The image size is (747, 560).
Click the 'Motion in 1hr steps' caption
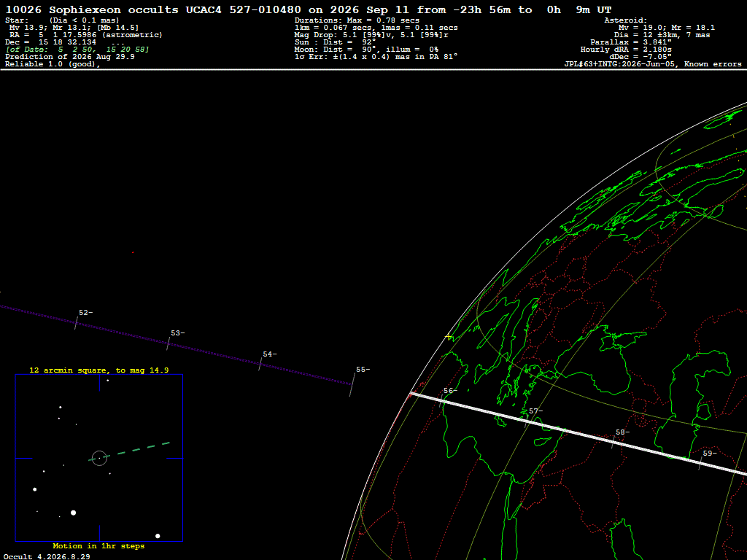pyautogui.click(x=98, y=545)
